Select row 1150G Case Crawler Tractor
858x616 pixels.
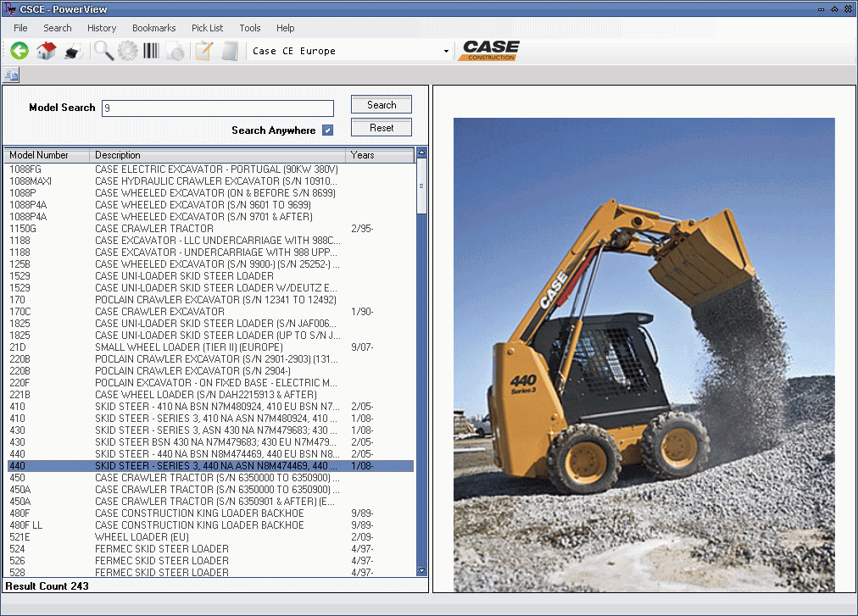coord(210,229)
